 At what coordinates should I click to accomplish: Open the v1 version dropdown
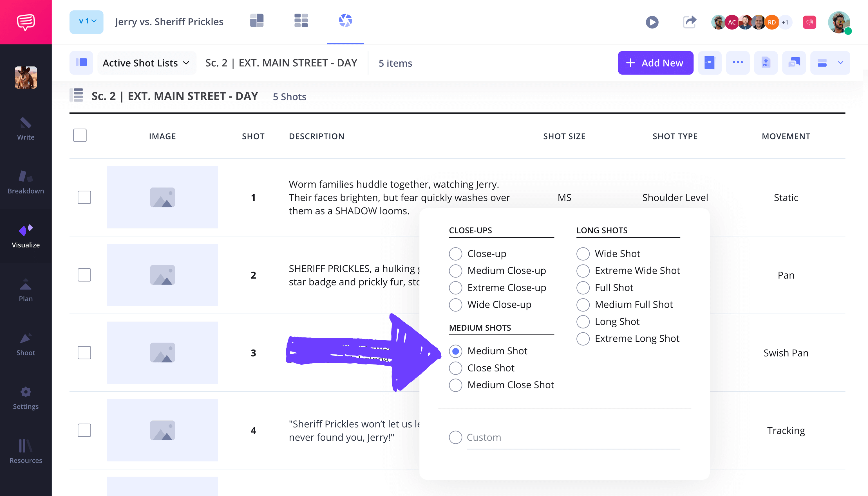[87, 22]
